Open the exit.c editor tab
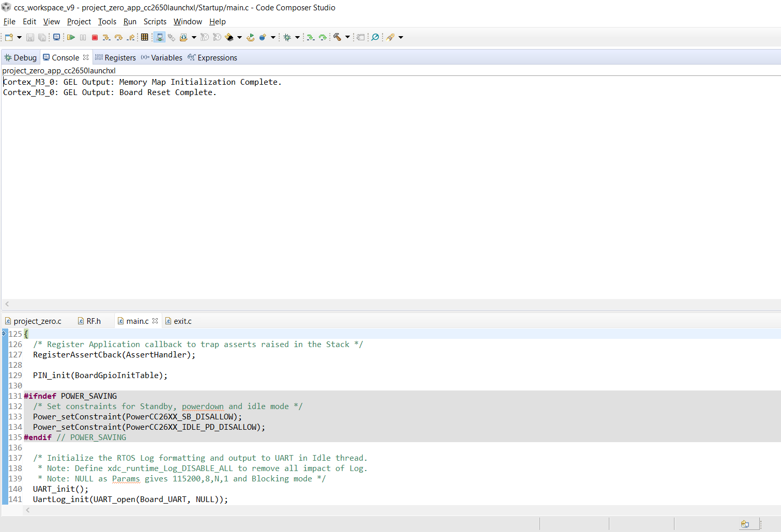781x532 pixels. tap(178, 321)
